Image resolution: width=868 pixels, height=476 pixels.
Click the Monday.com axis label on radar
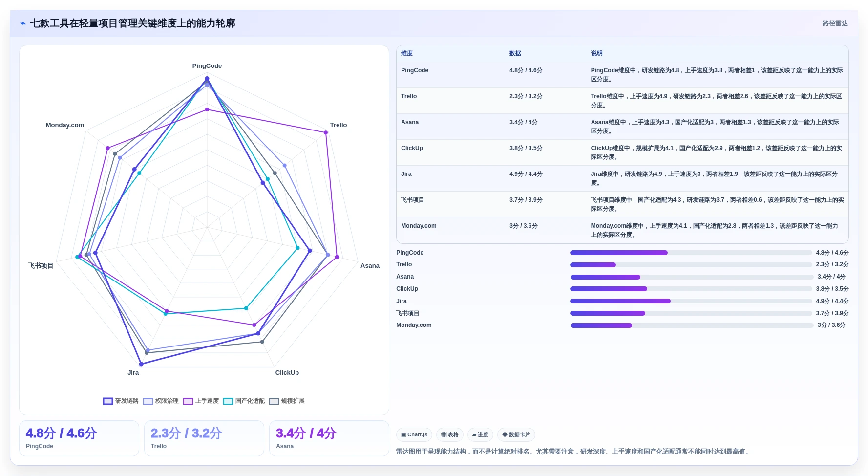pyautogui.click(x=65, y=125)
